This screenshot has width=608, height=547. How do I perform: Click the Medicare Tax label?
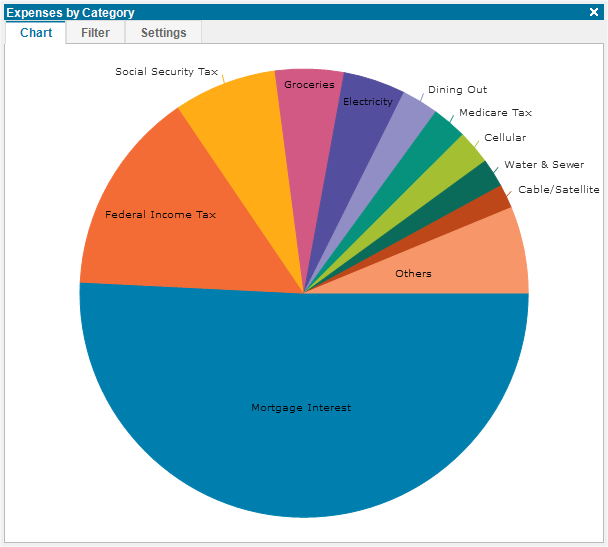tap(495, 113)
